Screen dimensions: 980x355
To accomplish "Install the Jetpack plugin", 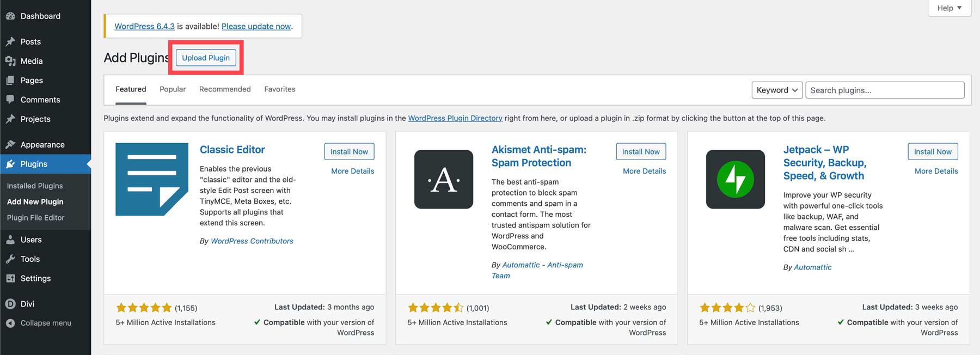I will pyautogui.click(x=933, y=151).
